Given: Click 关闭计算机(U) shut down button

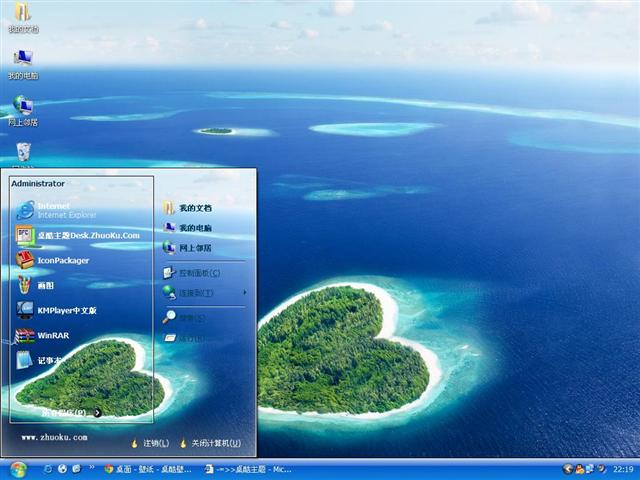Looking at the screenshot, I should (x=211, y=443).
